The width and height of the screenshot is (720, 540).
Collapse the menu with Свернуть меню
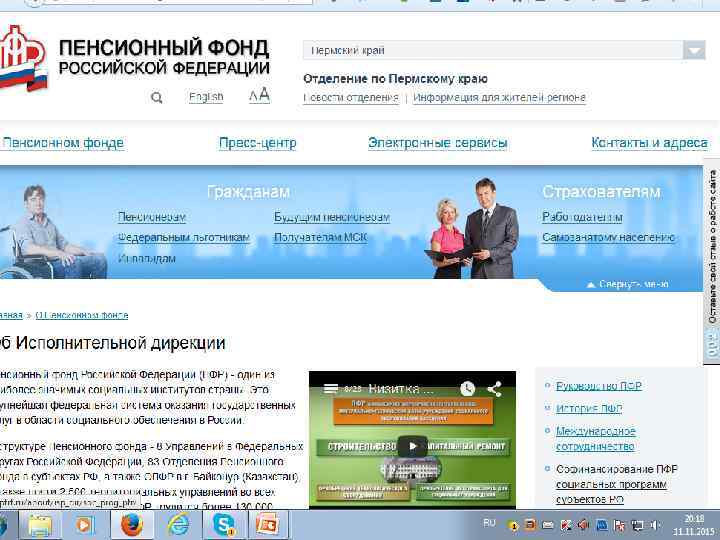[x=628, y=284]
